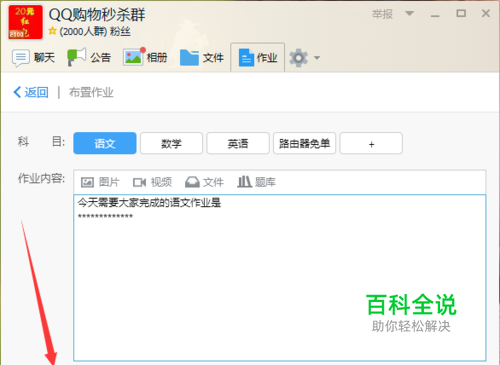Click the gear settings icon
This screenshot has height=365, width=500.
(x=298, y=58)
